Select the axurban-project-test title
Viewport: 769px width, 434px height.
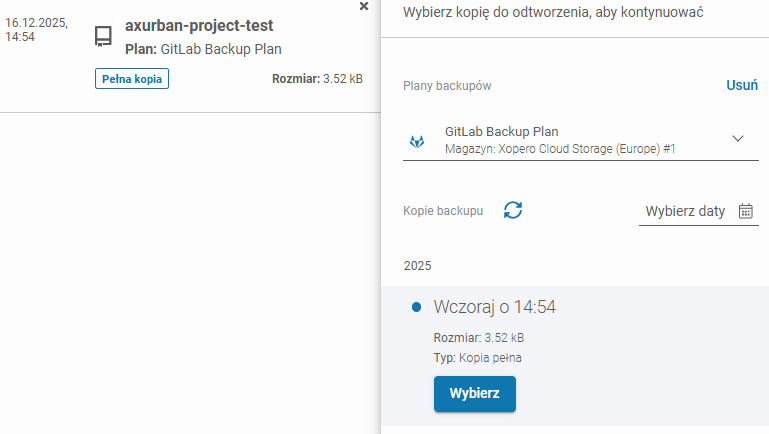(199, 26)
